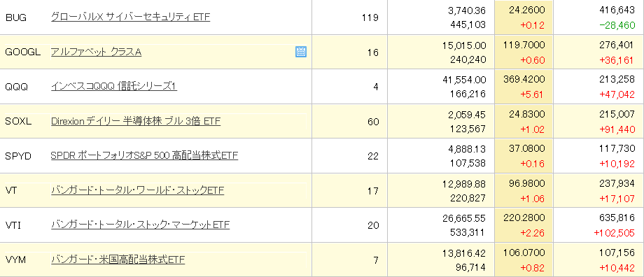Open the Direxion デイリー 半導体株 ブル 3倍 ETF link
The image size is (644, 277).
point(136,122)
